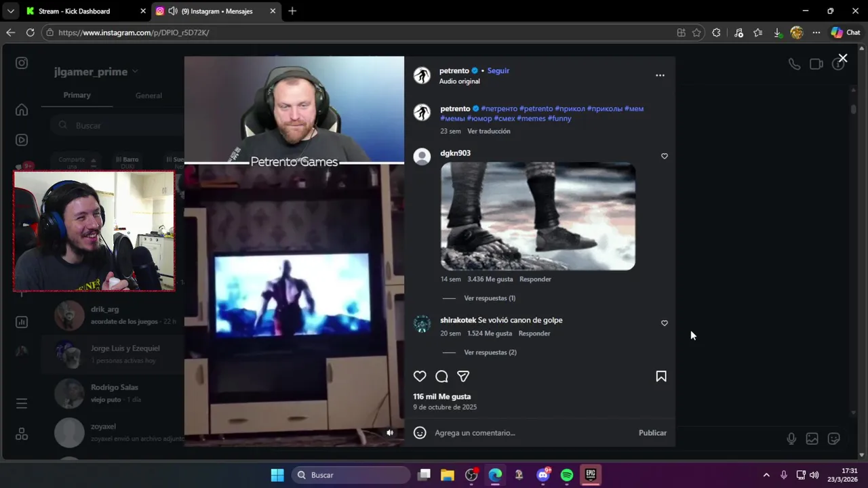This screenshot has height=488, width=868.
Task: Open the browser downloads icon
Action: 778,33
